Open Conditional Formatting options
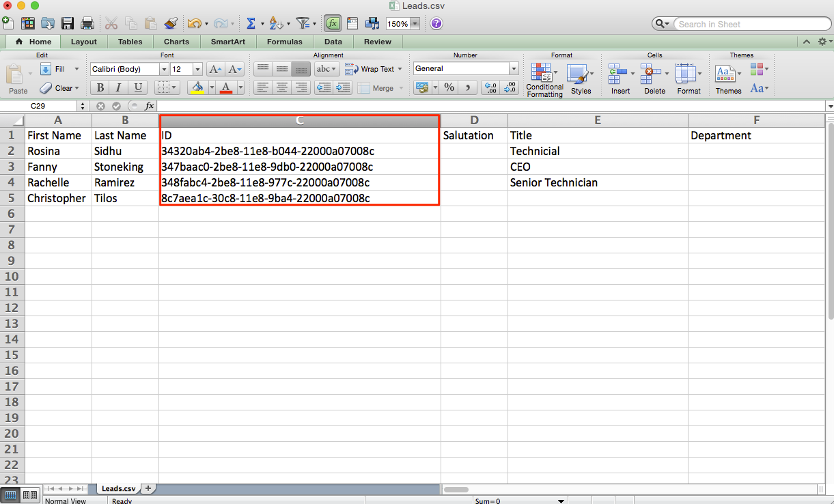 (x=544, y=80)
